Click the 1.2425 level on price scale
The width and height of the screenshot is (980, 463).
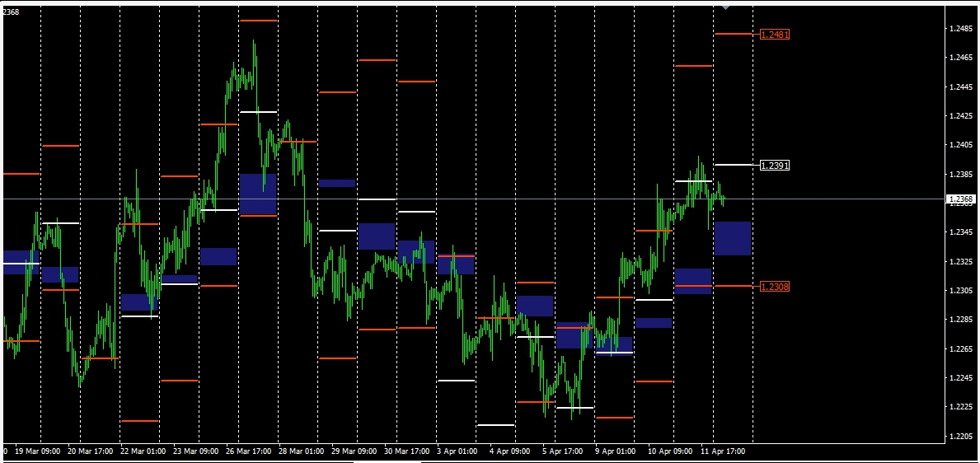(960, 116)
